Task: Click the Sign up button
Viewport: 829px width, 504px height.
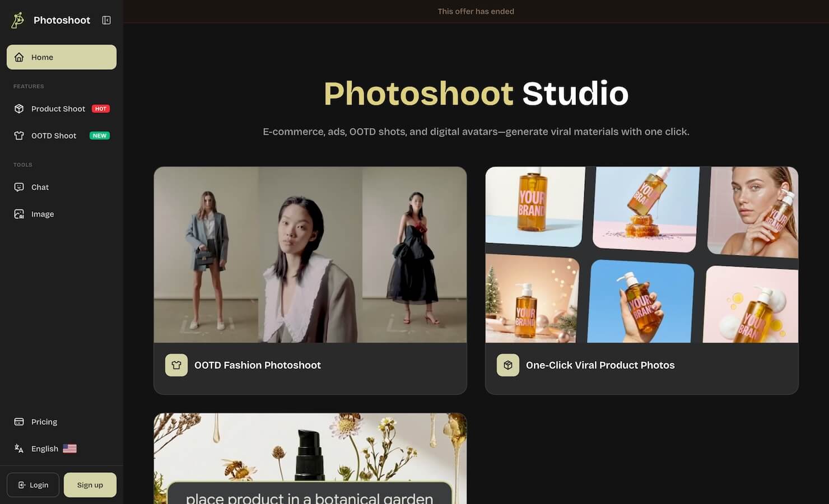Action: coord(90,485)
